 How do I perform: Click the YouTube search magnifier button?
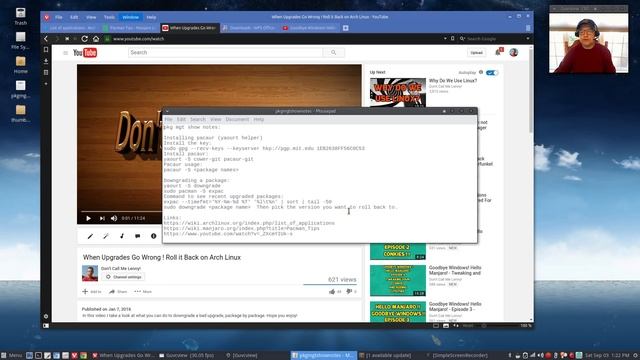(333, 53)
